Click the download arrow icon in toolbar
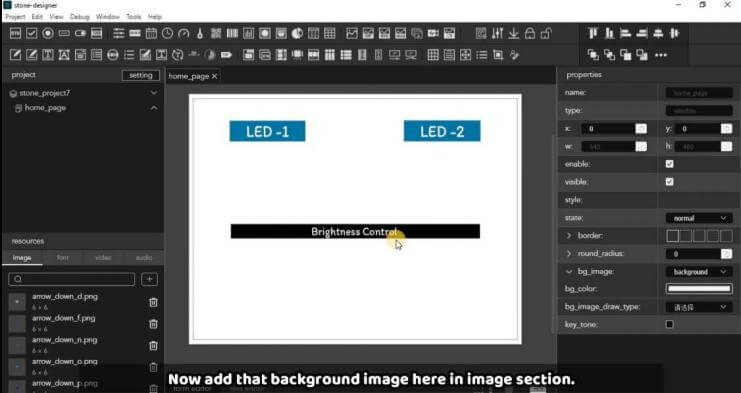The height and width of the screenshot is (393, 741). click(x=514, y=34)
